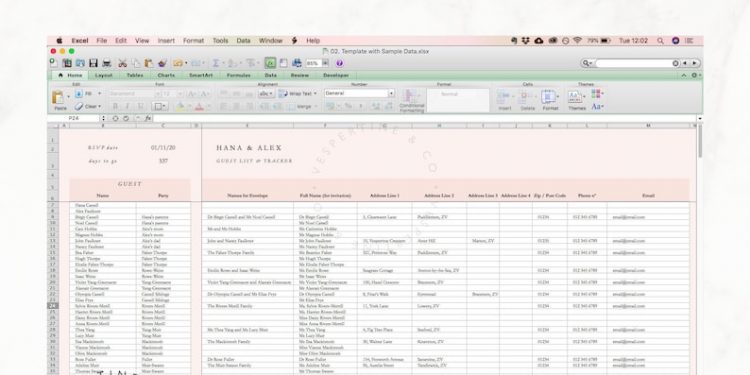Click the next search result arrow
The height and width of the screenshot is (375, 750).
pyautogui.click(x=695, y=63)
